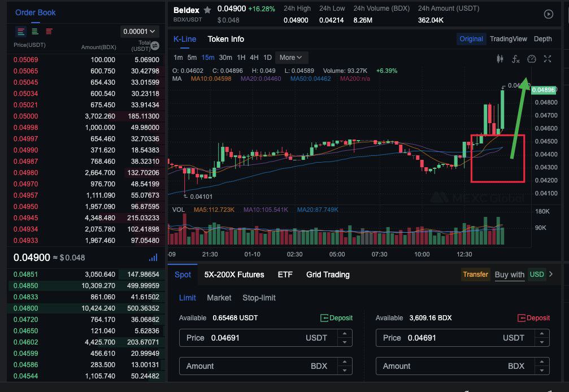Click the 0.05000 ask price row
This screenshot has width=569, height=392.
[x=86, y=116]
